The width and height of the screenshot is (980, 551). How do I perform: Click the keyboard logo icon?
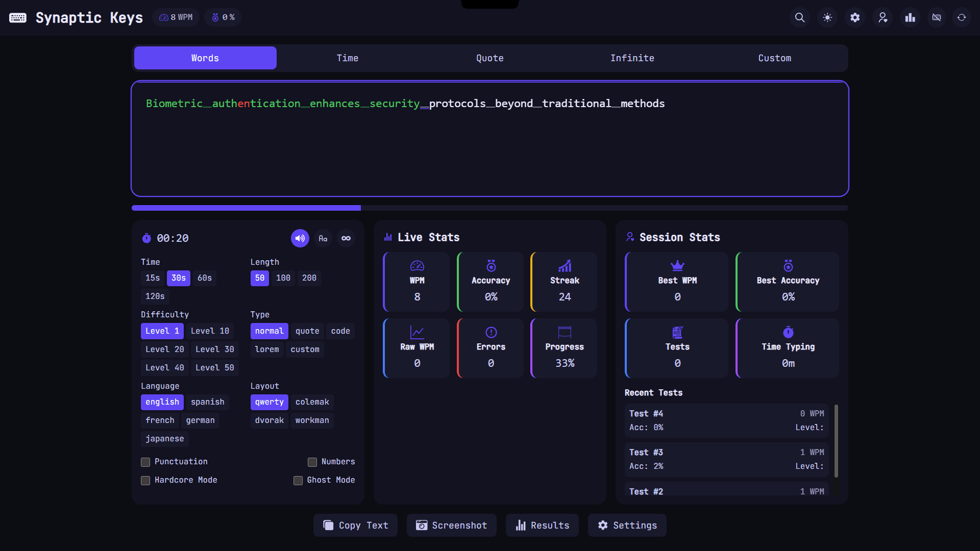(x=18, y=18)
